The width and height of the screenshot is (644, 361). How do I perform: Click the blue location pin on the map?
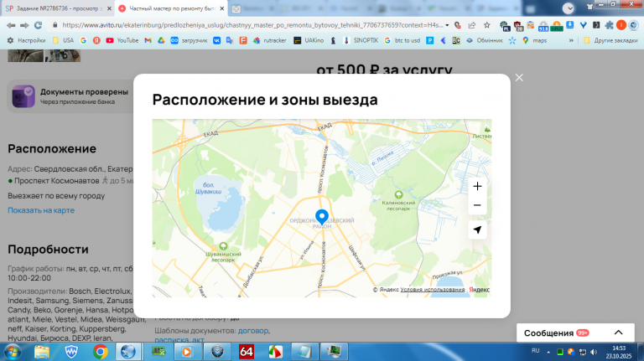(322, 217)
